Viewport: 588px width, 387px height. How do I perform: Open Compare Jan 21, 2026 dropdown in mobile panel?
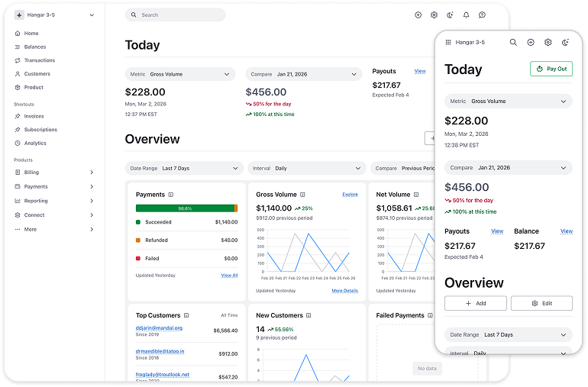(x=509, y=168)
